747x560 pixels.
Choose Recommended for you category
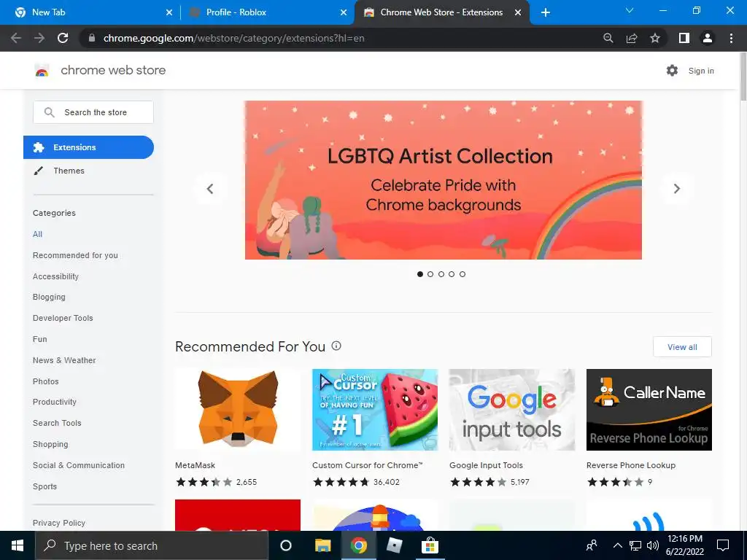75,255
